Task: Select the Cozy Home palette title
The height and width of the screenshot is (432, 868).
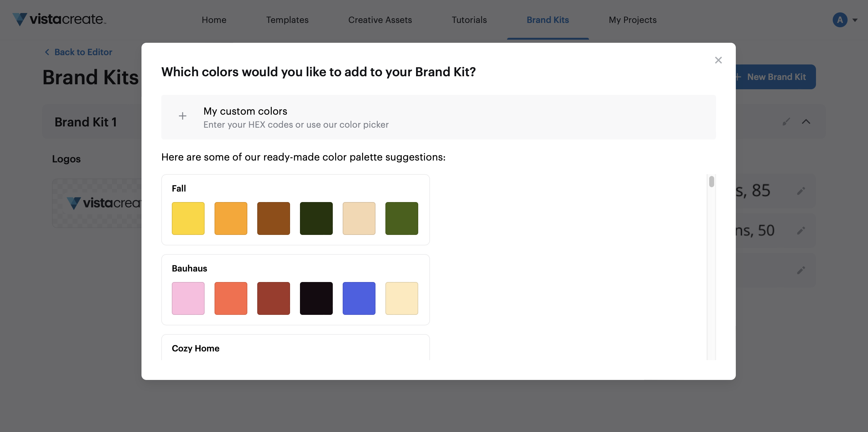Action: (195, 348)
